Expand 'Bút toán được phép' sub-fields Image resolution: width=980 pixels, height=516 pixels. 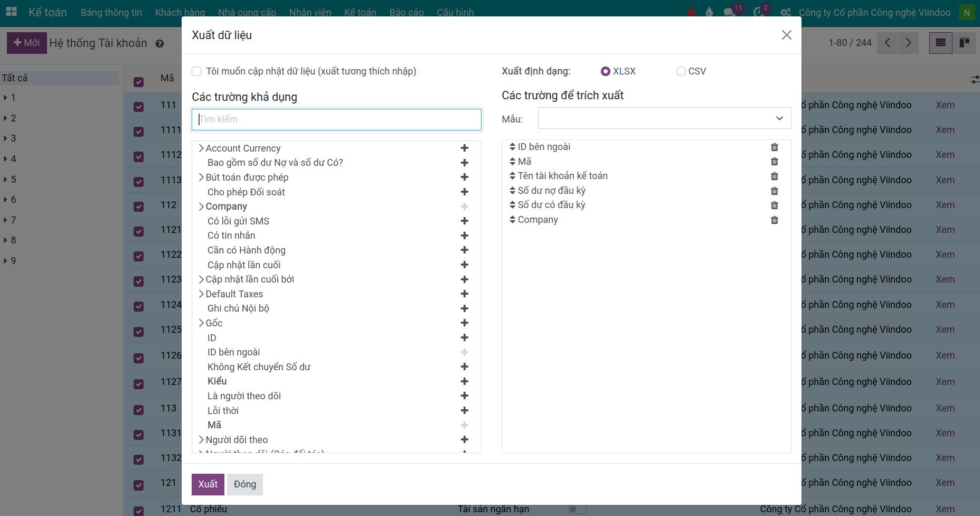tap(201, 177)
